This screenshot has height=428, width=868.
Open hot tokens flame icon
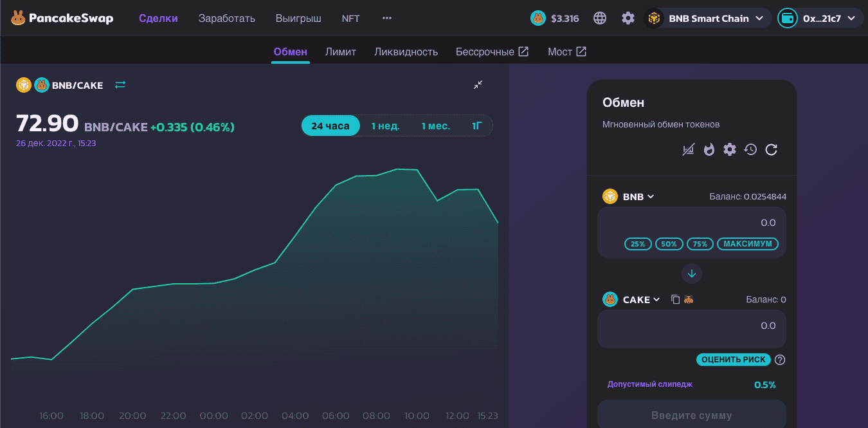[x=709, y=149]
